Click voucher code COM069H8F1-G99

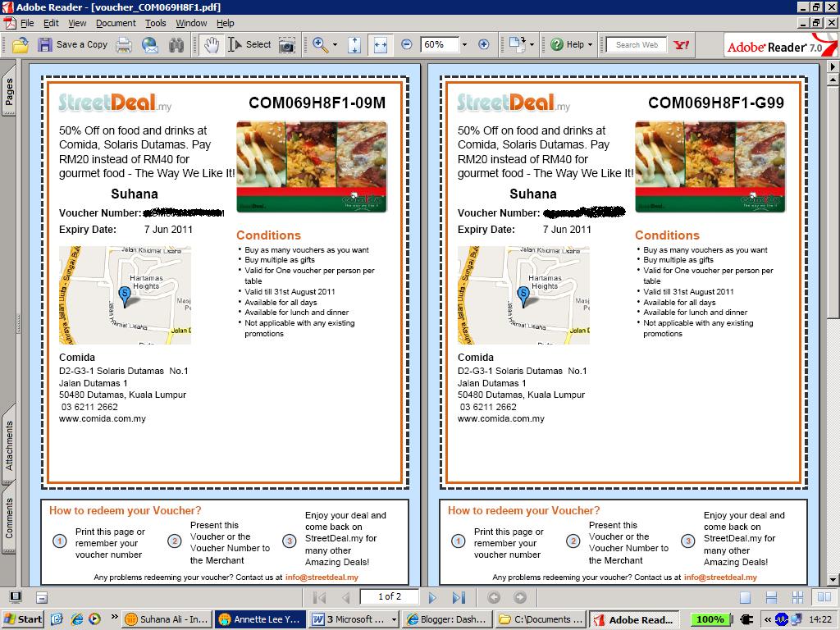pos(715,103)
